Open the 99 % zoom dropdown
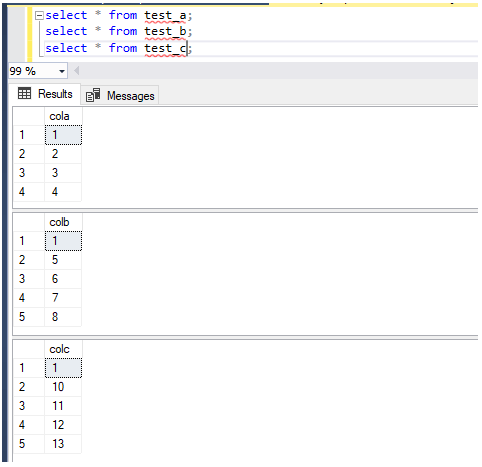This screenshot has width=482, height=467. (62, 71)
